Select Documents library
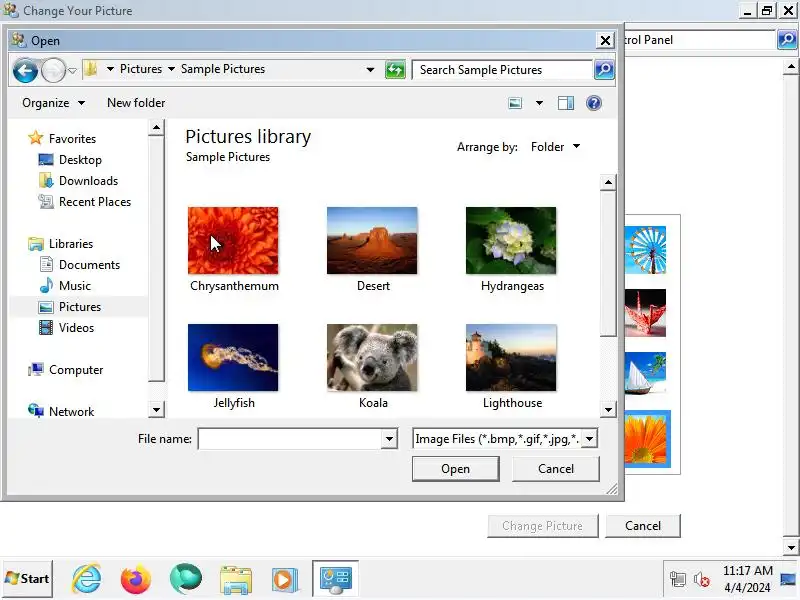 point(89,264)
